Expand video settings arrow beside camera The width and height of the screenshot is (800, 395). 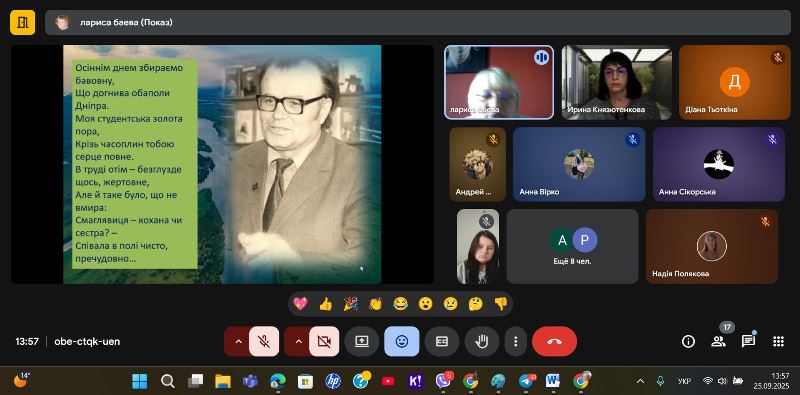click(297, 341)
